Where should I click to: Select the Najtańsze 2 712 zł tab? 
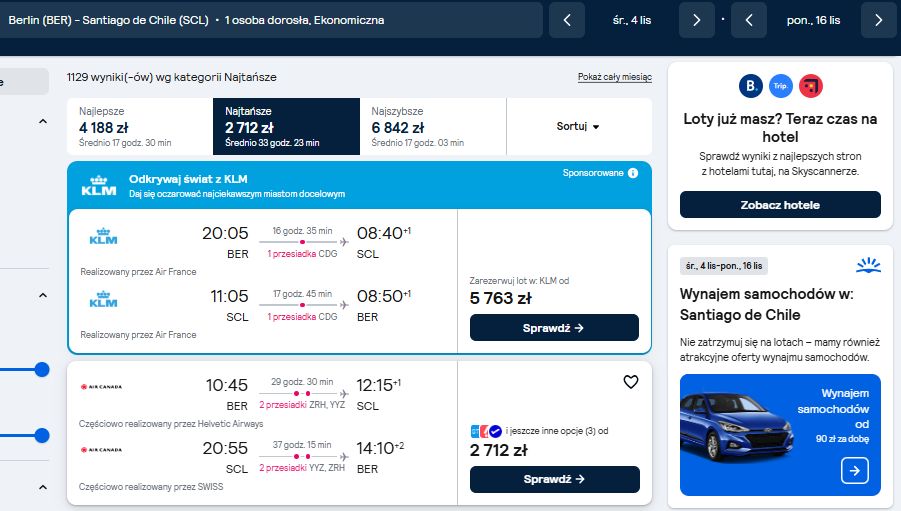tap(286, 126)
